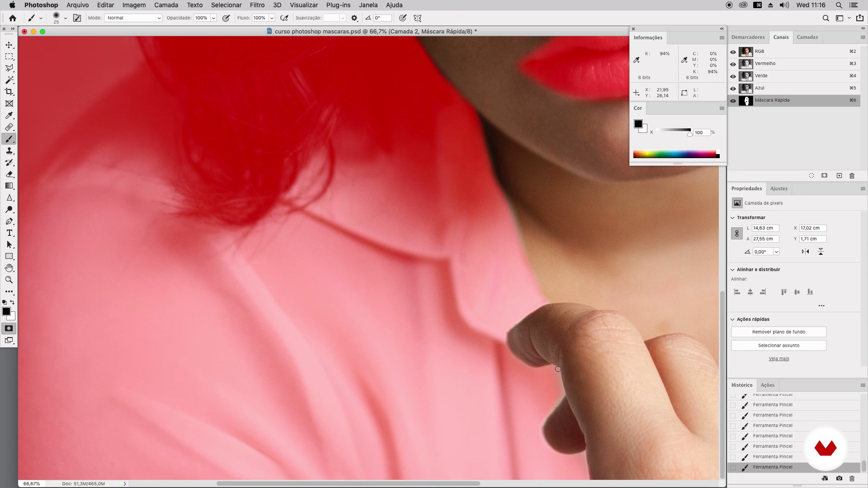The image size is (868, 488).
Task: Open smoothing options gear icon
Action: click(x=354, y=18)
